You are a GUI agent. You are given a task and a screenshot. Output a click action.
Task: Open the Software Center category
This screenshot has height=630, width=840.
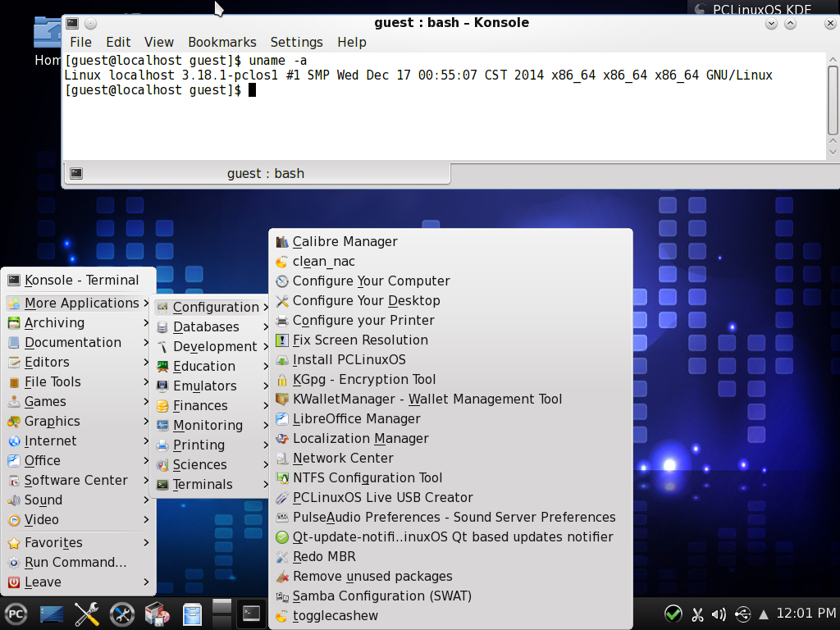click(79, 481)
